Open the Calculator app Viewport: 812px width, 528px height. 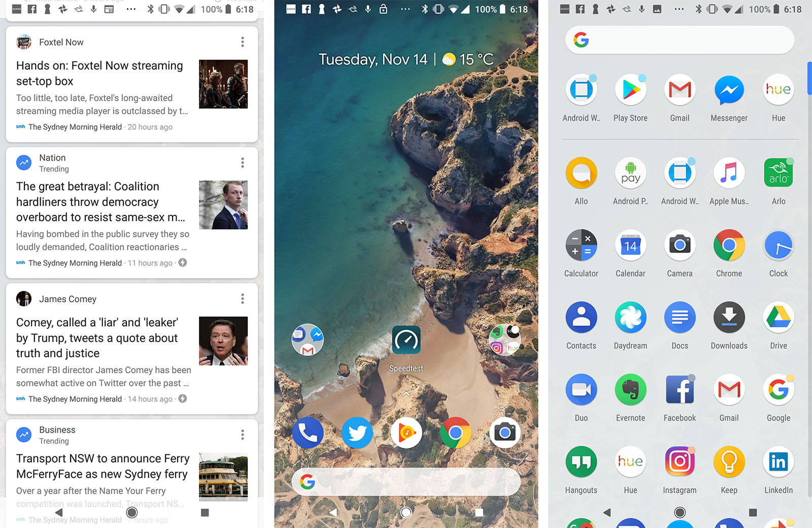coord(581,246)
